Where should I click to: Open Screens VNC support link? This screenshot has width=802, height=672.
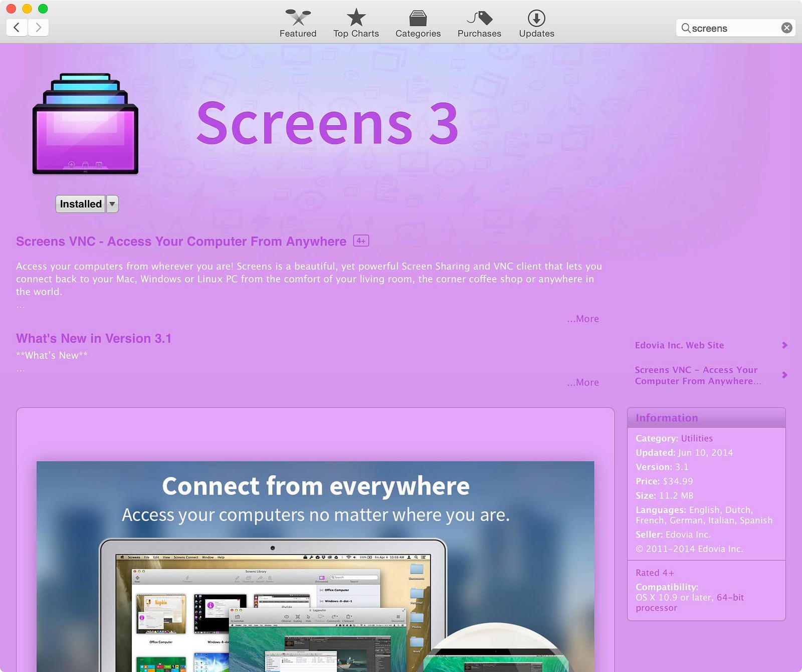click(x=698, y=375)
